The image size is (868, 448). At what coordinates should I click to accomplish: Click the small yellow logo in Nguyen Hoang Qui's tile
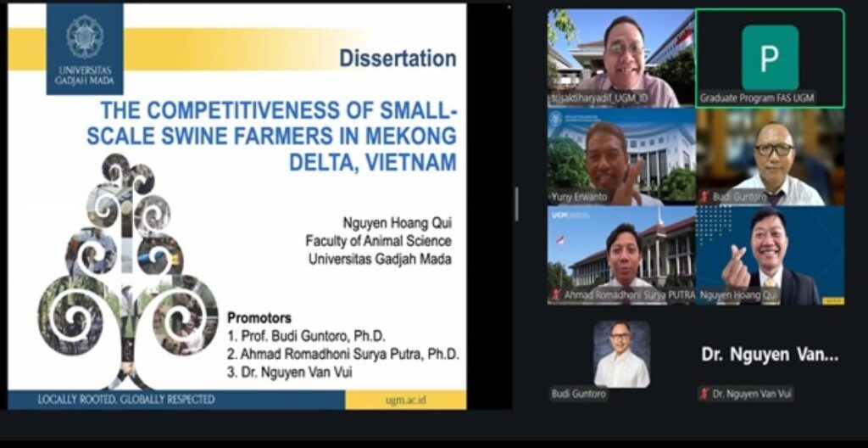[833, 300]
